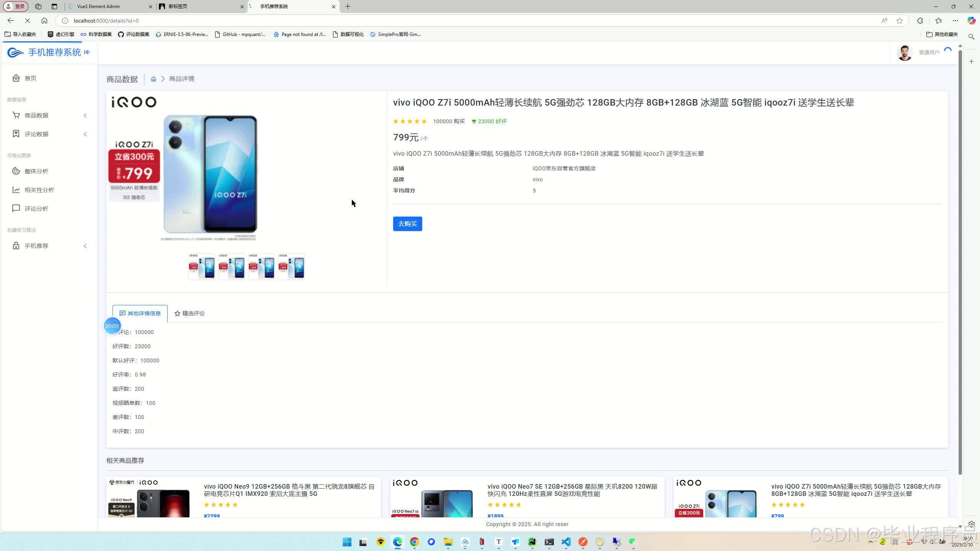Select the second product thumbnail image

click(x=232, y=267)
